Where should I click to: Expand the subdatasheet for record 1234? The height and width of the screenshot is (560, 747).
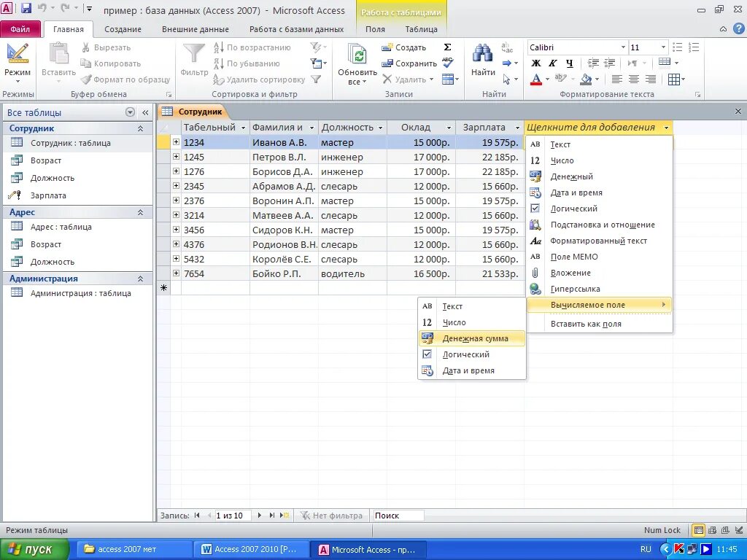176,142
